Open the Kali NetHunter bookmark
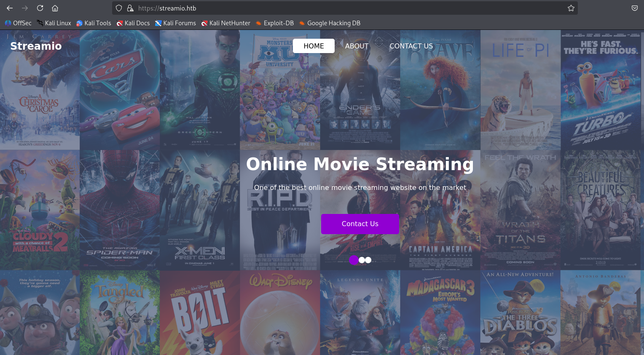644x355 pixels. tap(225, 23)
